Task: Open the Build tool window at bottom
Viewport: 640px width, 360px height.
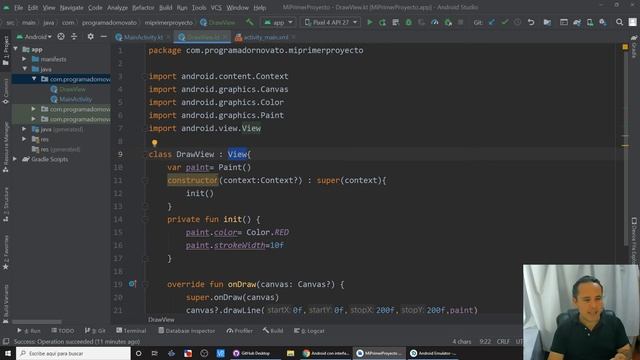Action: click(x=273, y=331)
